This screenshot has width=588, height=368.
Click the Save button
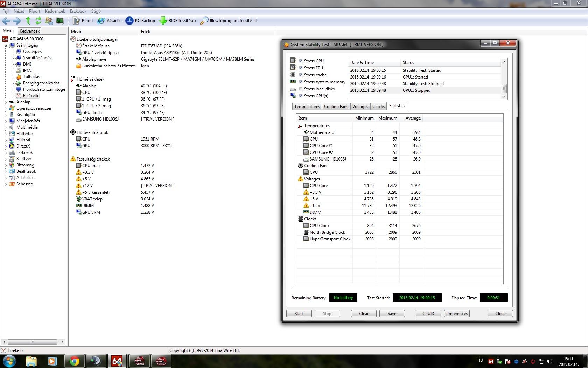coord(392,314)
